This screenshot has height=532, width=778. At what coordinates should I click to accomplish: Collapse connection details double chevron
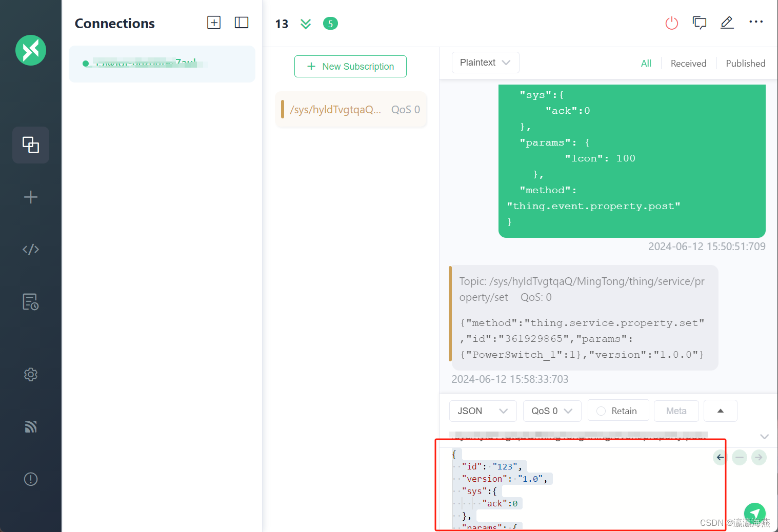(306, 24)
